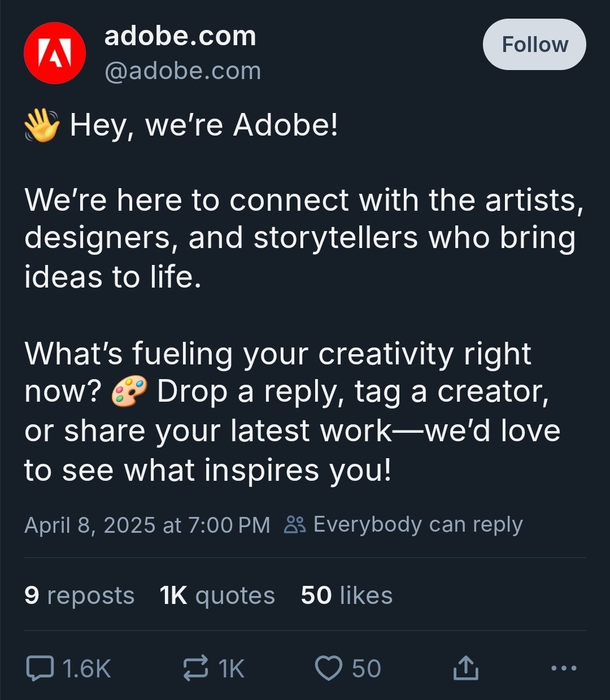Click the Everybody can reply label

[418, 524]
